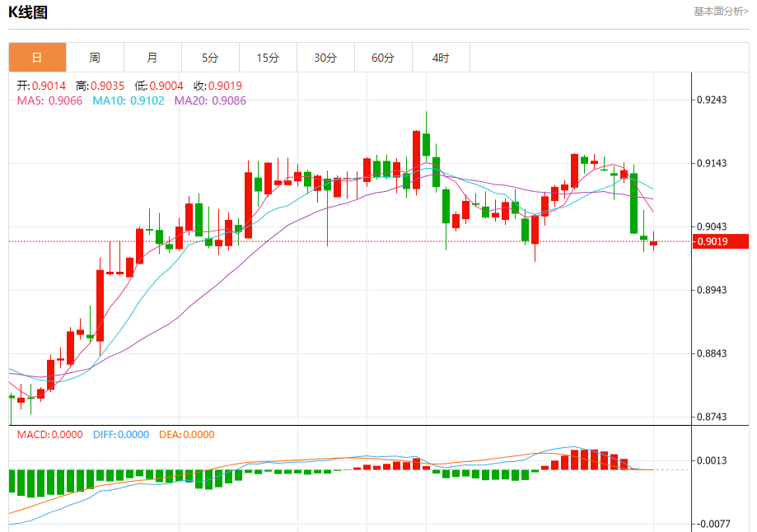Click the 0.0013 MACD axis label
The height and width of the screenshot is (532, 757).
pos(712,460)
